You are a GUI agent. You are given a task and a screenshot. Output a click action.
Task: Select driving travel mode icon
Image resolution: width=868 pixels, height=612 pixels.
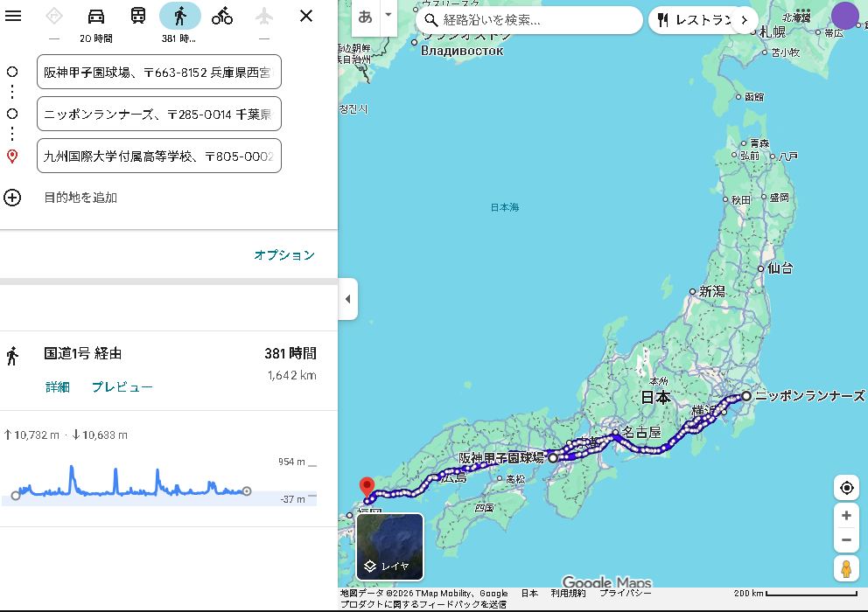pyautogui.click(x=96, y=16)
